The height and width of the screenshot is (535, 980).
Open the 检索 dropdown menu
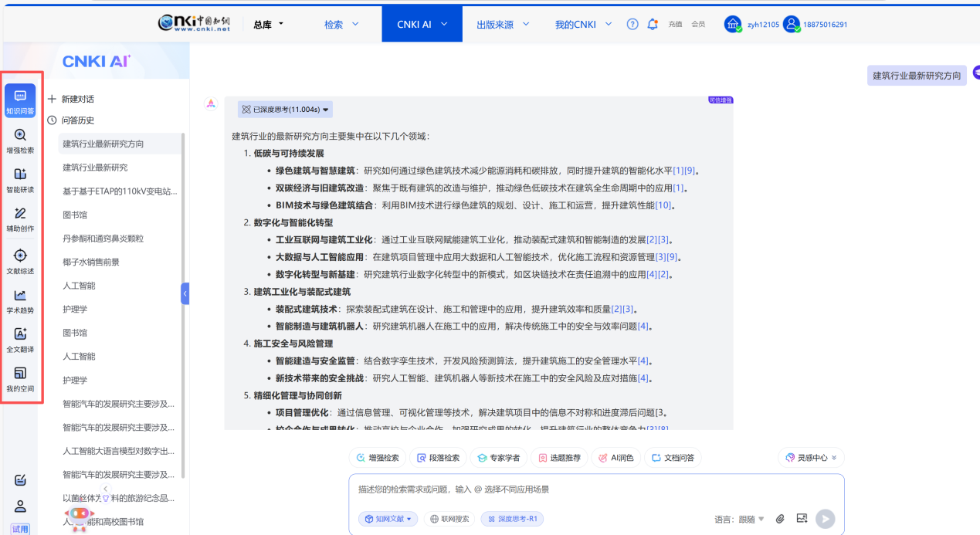[x=341, y=24]
